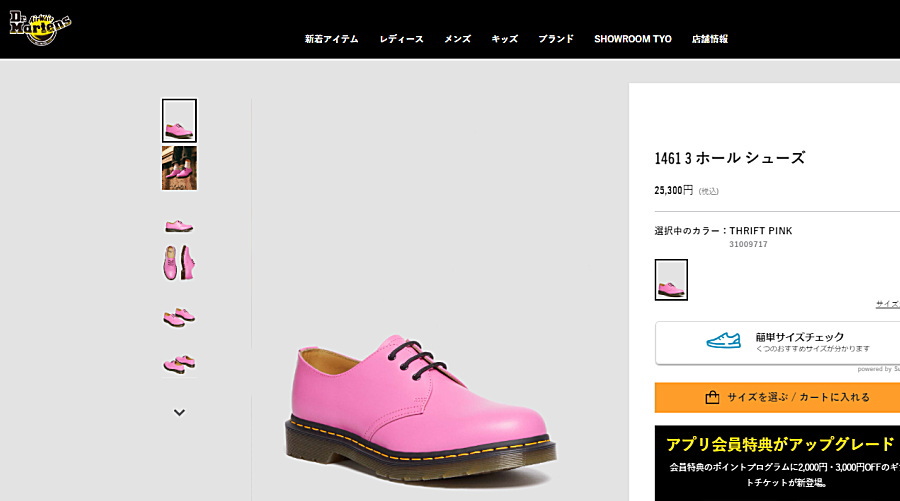This screenshot has height=501, width=900.
Task: Open the レディース menu
Action: point(401,39)
